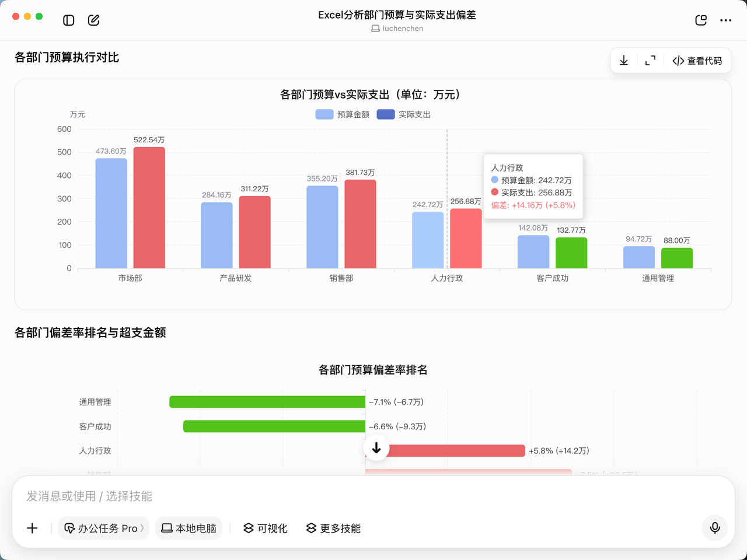Screen dimensions: 747x560
Task: Click the 通用管理 budget bar 94.72万
Action: 639,257
